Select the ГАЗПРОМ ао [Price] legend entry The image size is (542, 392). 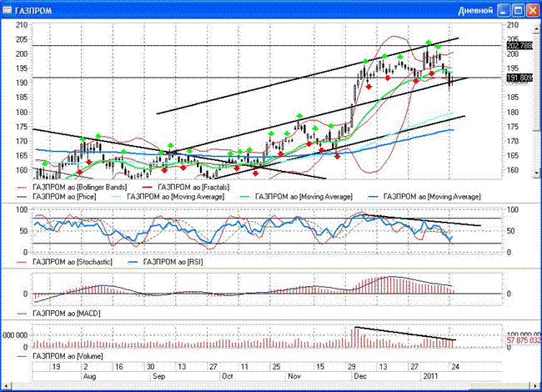click(57, 197)
